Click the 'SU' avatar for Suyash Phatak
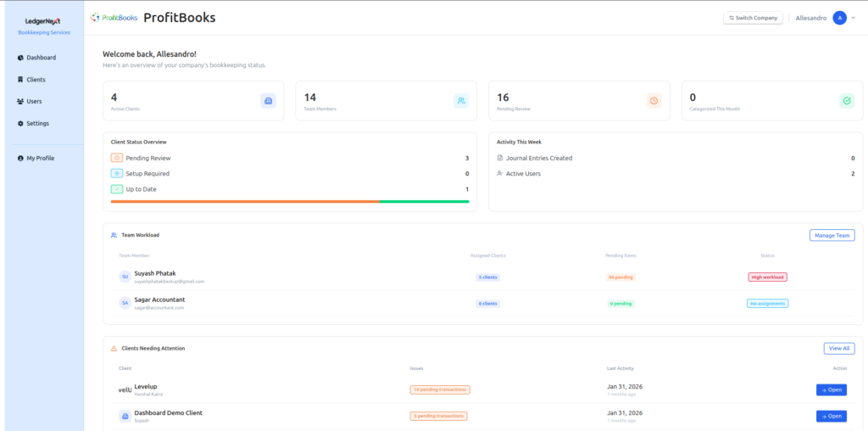The height and width of the screenshot is (431, 868). pos(125,277)
